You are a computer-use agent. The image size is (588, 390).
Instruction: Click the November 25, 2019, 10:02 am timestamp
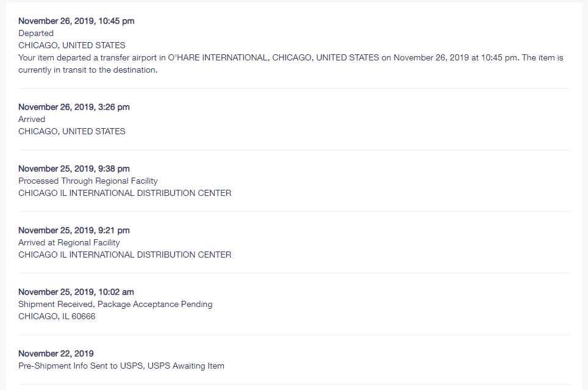[x=76, y=292]
